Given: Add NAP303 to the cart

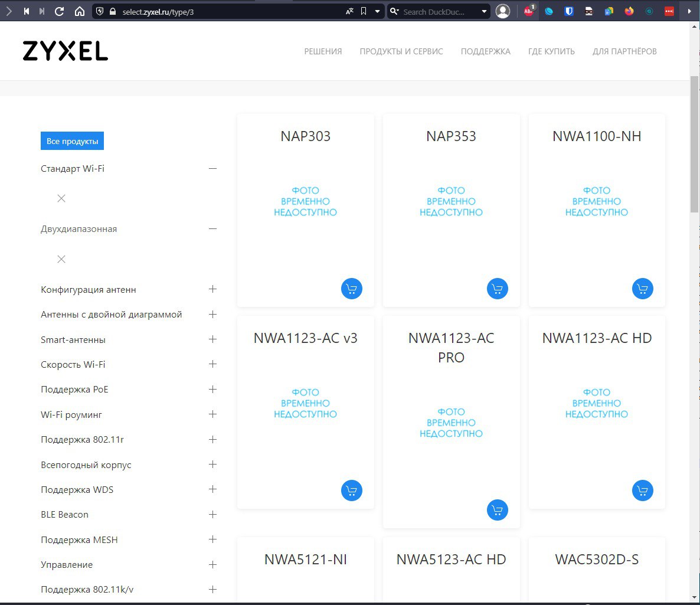Looking at the screenshot, I should (351, 289).
